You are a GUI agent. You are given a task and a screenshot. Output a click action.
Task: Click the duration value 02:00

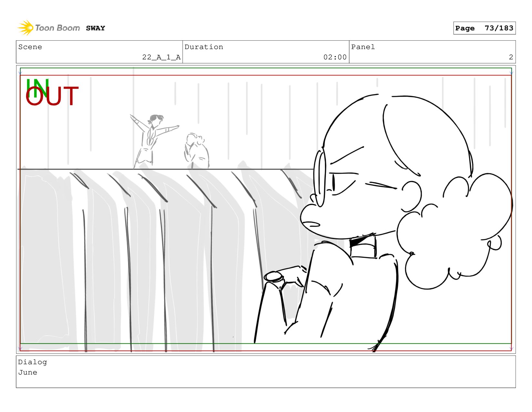click(x=335, y=57)
